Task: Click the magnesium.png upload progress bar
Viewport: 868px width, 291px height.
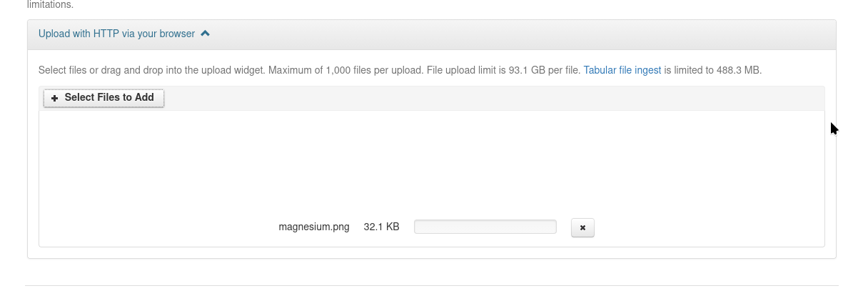Action: click(x=485, y=227)
